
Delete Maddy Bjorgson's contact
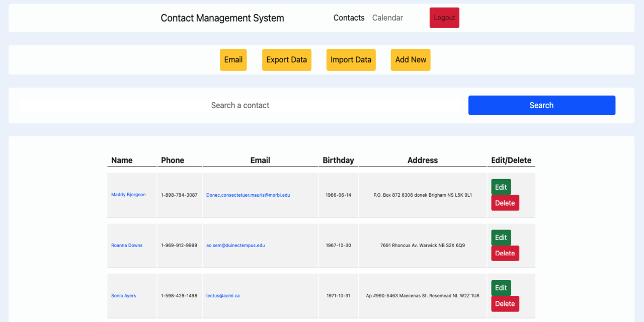505,203
